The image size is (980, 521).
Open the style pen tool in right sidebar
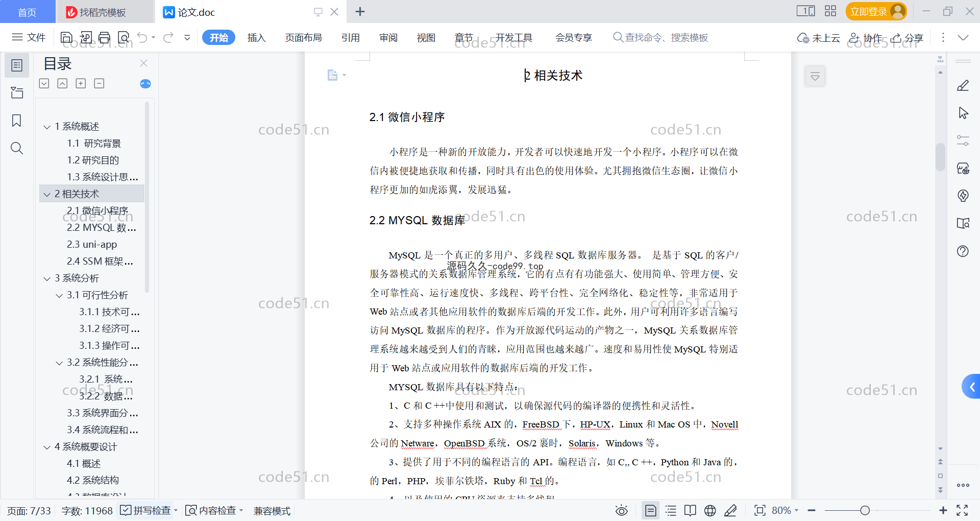(x=963, y=85)
